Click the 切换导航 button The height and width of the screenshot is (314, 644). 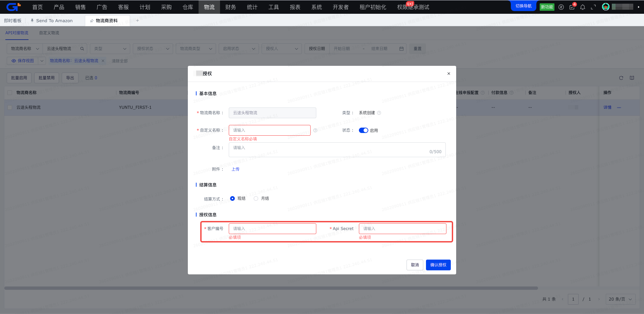coord(524,6)
